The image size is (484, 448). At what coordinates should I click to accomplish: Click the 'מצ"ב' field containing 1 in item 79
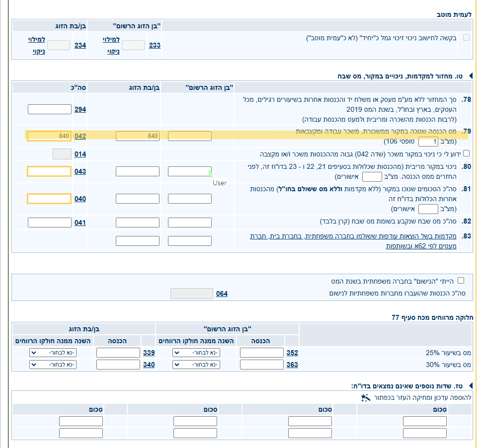tap(428, 142)
